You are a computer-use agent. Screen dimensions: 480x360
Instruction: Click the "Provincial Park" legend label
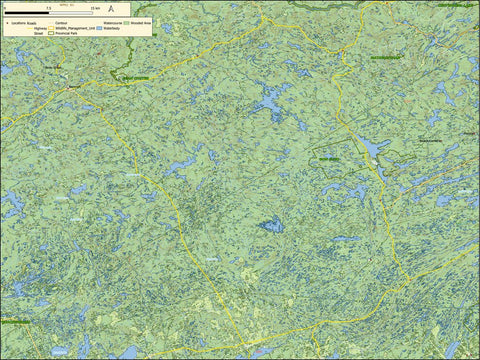(x=66, y=33)
